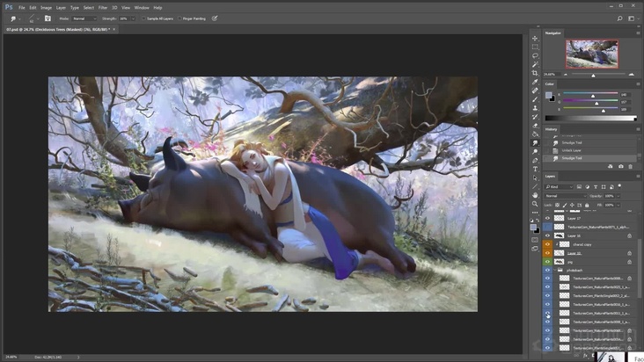Image resolution: width=644 pixels, height=362 pixels.
Task: Click the Navigator preview thumbnail
Action: pos(590,54)
